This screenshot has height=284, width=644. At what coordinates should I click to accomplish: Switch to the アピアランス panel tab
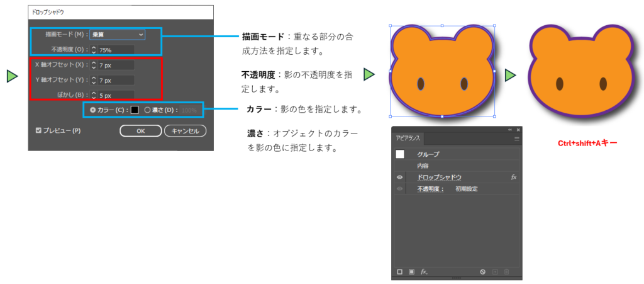tap(408, 138)
